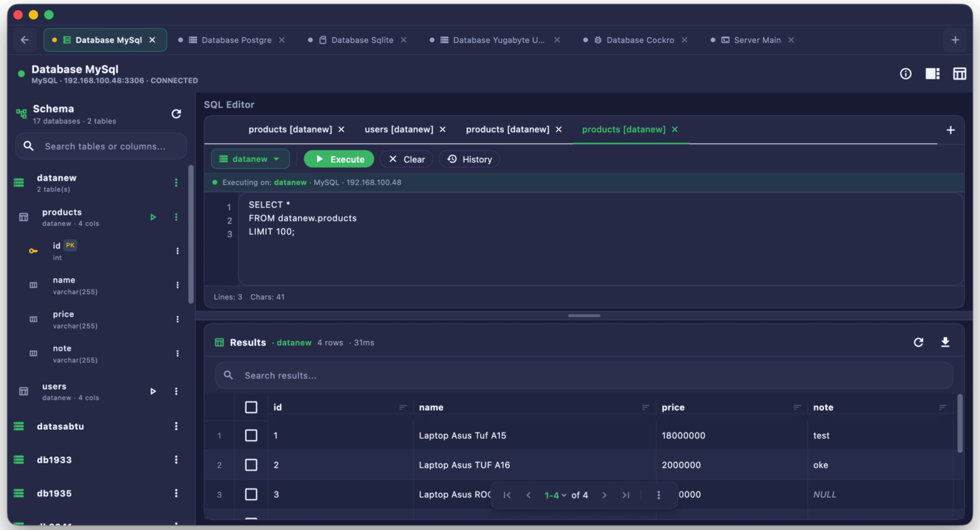Click into the SQL editor text area
The height and width of the screenshot is (530, 980).
[x=600, y=239]
